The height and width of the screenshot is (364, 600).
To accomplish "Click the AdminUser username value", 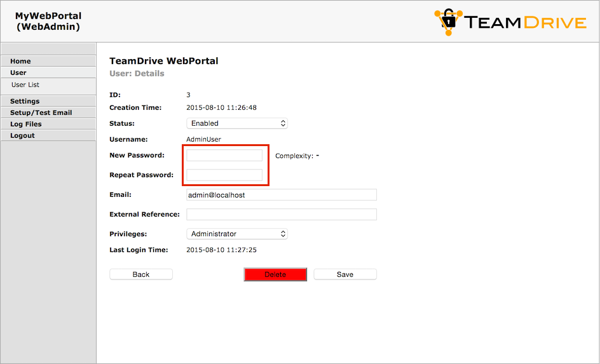I will tap(203, 140).
